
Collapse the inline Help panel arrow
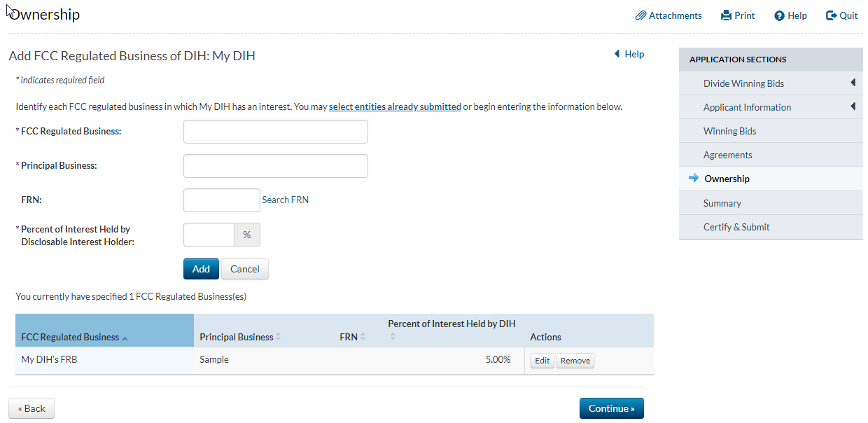[617, 54]
